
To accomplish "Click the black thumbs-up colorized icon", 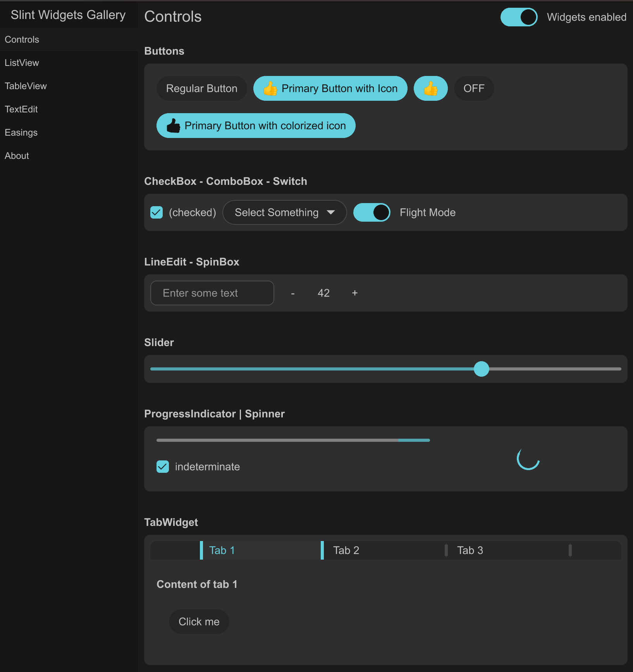I will (173, 126).
